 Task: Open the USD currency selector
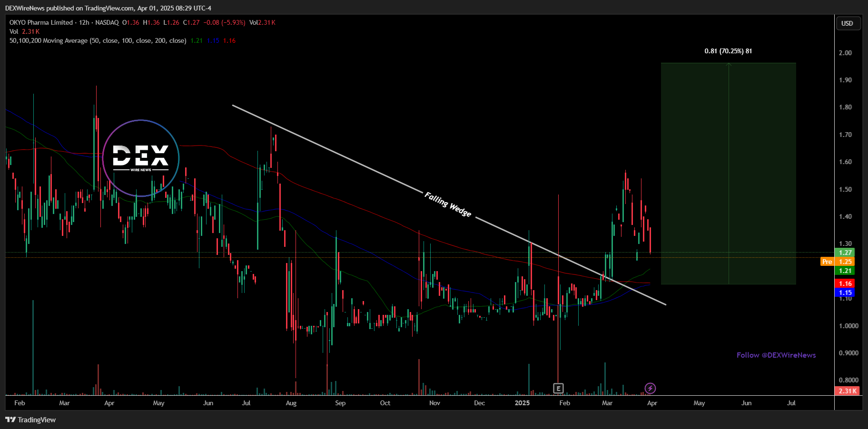tap(847, 23)
